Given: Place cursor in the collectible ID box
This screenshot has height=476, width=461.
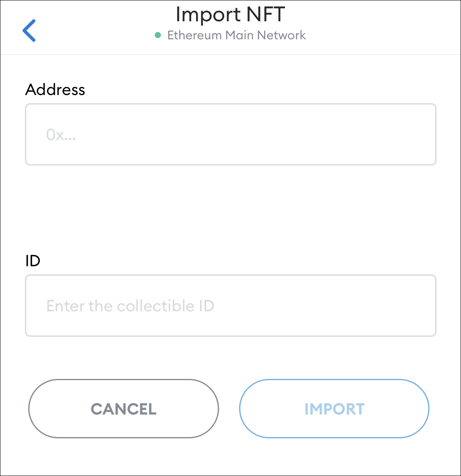Looking at the screenshot, I should click(x=230, y=306).
